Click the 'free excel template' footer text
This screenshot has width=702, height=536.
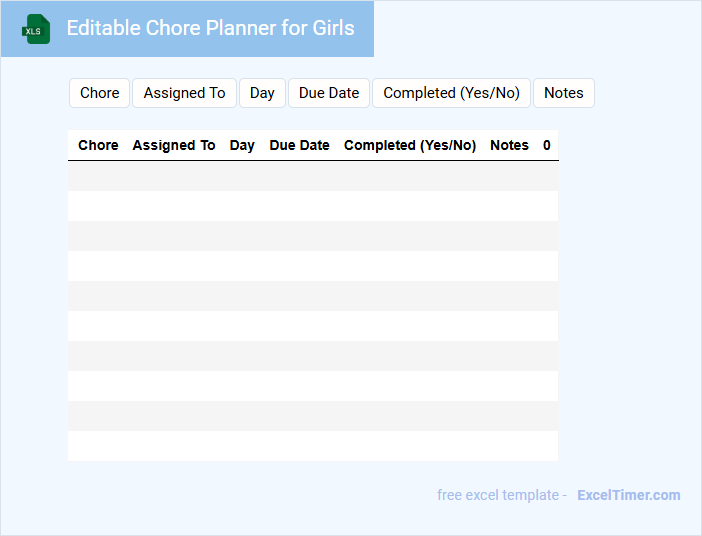coord(498,495)
